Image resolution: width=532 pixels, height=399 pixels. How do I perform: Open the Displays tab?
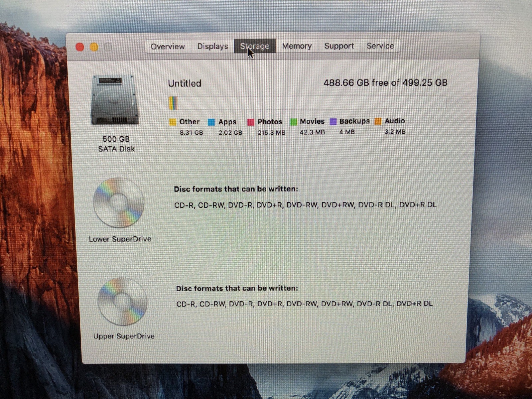coord(212,46)
